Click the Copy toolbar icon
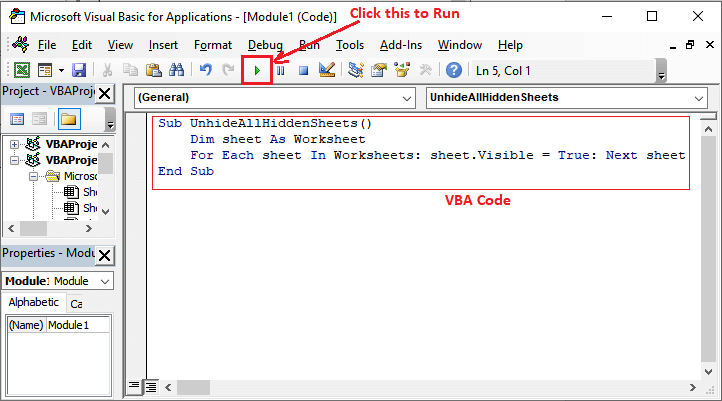 coord(130,70)
